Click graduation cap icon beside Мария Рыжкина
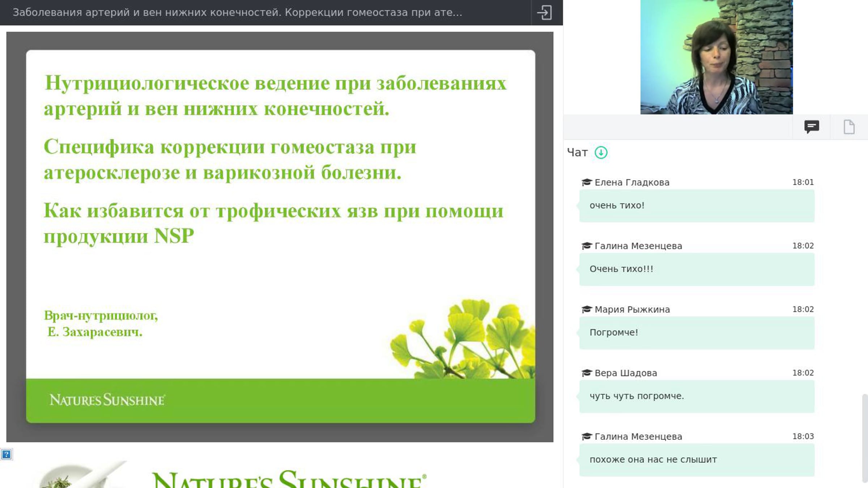 pyautogui.click(x=586, y=309)
